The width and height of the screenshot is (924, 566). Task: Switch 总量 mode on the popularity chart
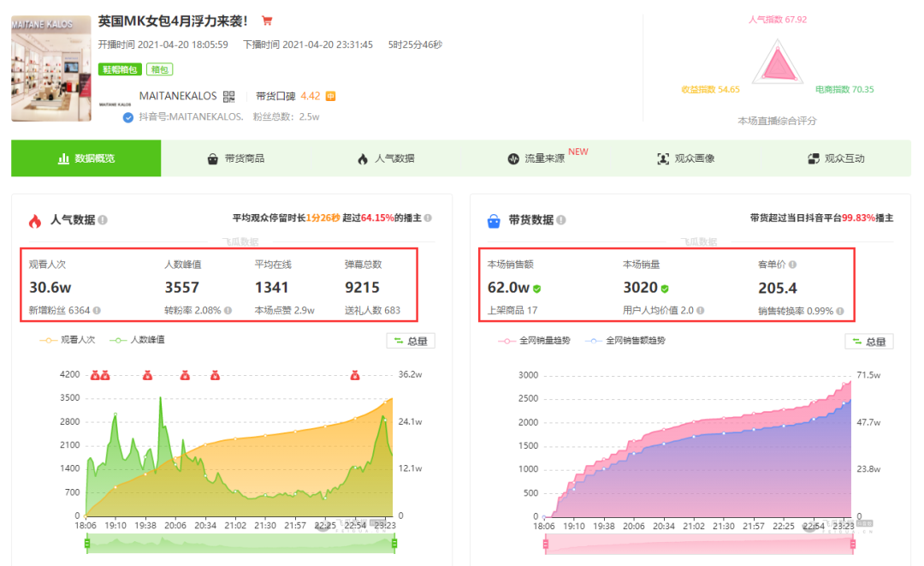click(x=411, y=341)
